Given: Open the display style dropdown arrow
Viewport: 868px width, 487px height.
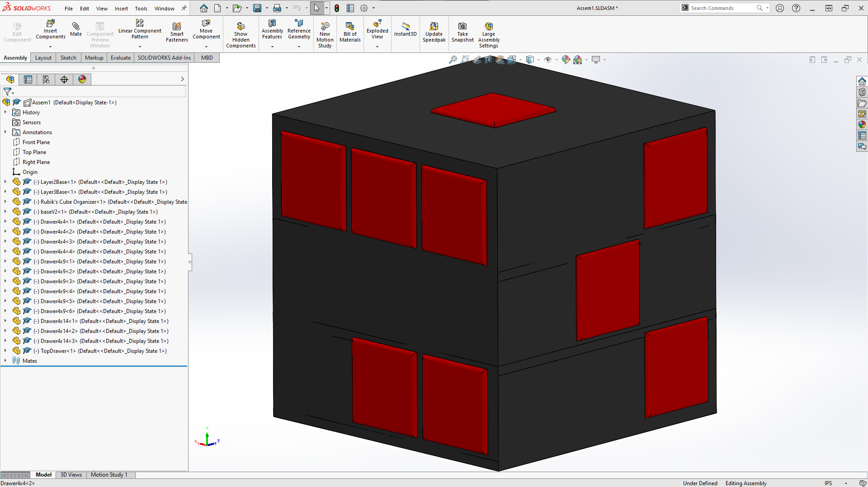Looking at the screenshot, I should click(x=538, y=59).
